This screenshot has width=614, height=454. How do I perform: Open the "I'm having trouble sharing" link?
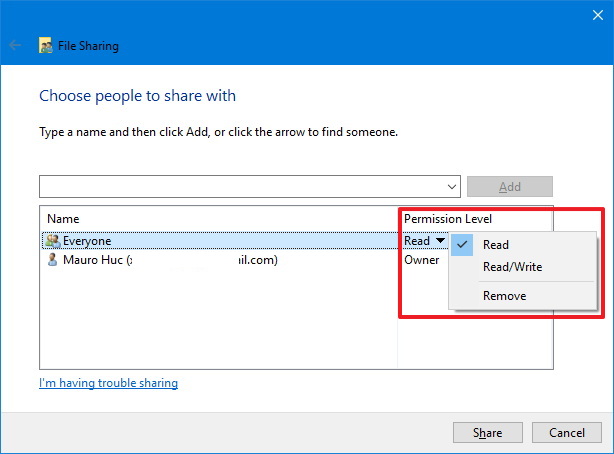[x=108, y=383]
